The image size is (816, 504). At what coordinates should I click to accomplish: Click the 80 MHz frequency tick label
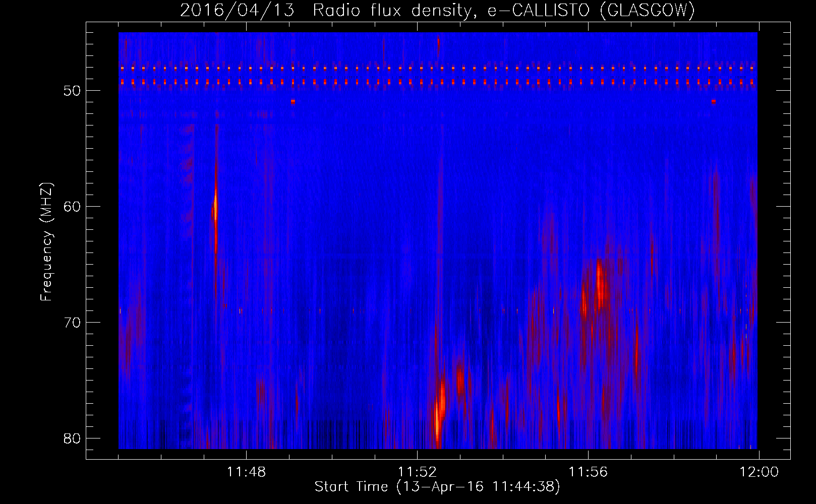[x=72, y=438]
